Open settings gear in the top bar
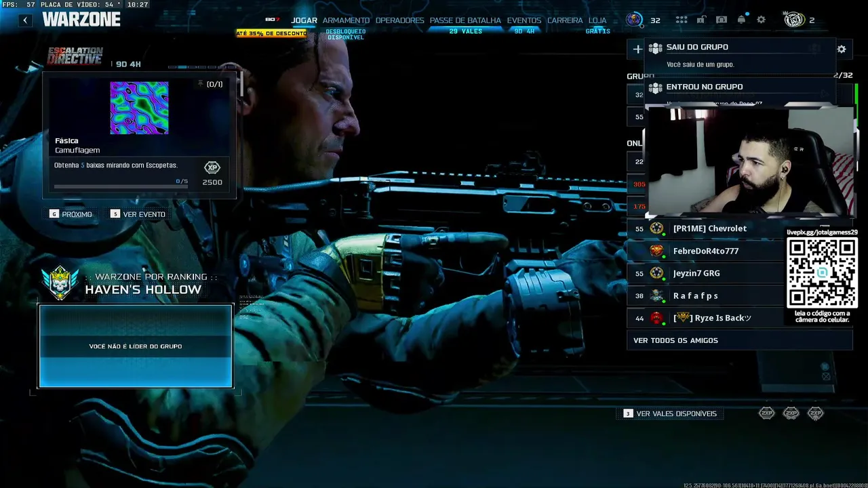The image size is (868, 488). (761, 20)
